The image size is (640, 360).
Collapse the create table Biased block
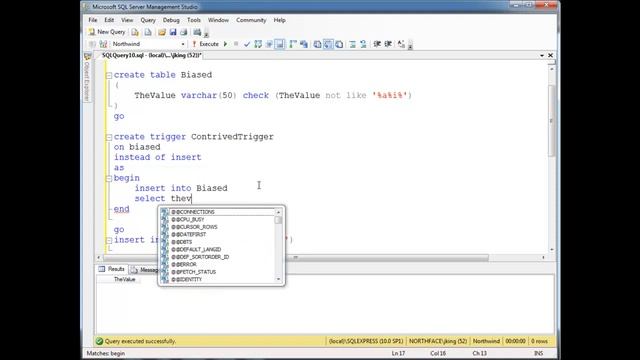click(109, 76)
